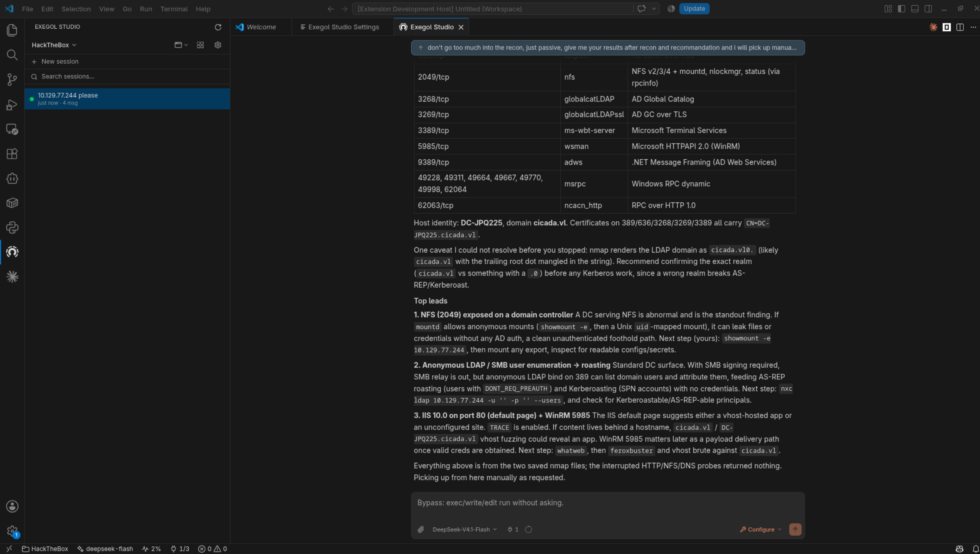Switch to the Exegol Studio Settings tab
The width and height of the screenshot is (980, 554).
[343, 27]
